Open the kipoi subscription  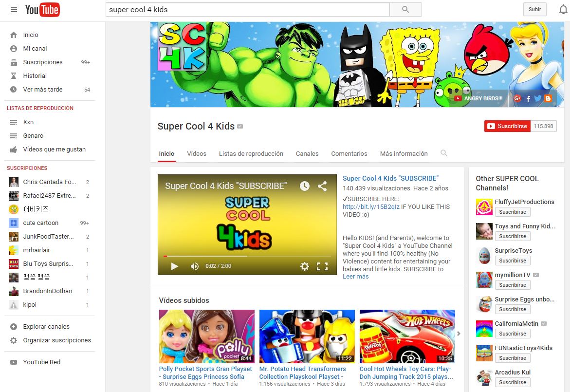tap(50, 305)
